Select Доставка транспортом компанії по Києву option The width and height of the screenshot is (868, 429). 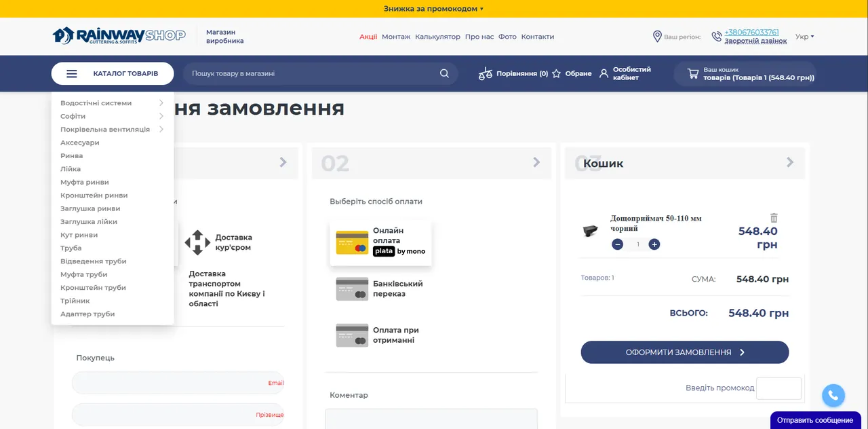[x=227, y=288]
